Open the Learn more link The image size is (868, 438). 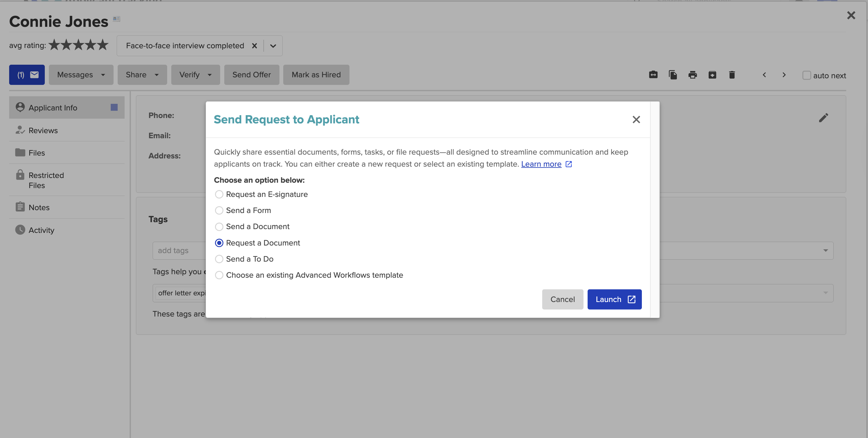click(x=541, y=164)
